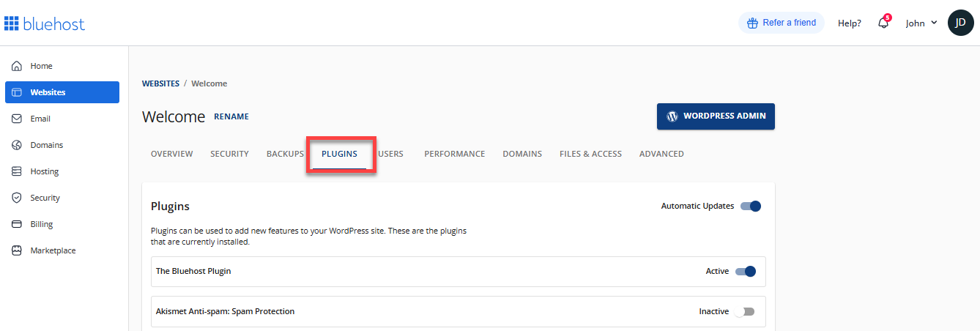Image resolution: width=980 pixels, height=331 pixels.
Task: Click the JD profile avatar
Action: 960,23
